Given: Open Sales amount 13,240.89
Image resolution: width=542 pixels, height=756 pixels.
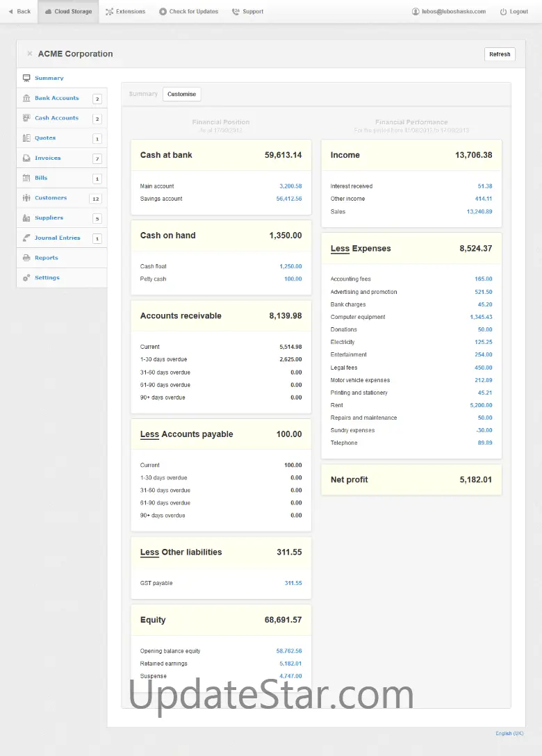Looking at the screenshot, I should (479, 212).
